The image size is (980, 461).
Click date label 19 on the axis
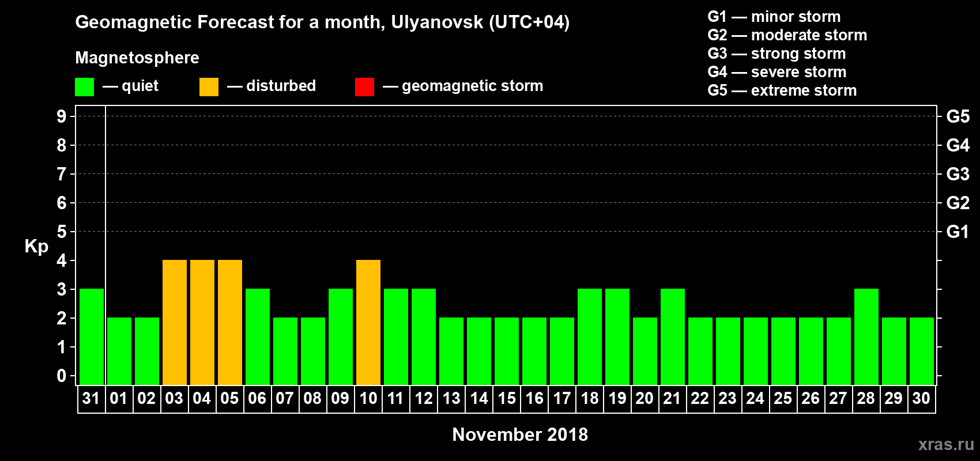pyautogui.click(x=617, y=399)
